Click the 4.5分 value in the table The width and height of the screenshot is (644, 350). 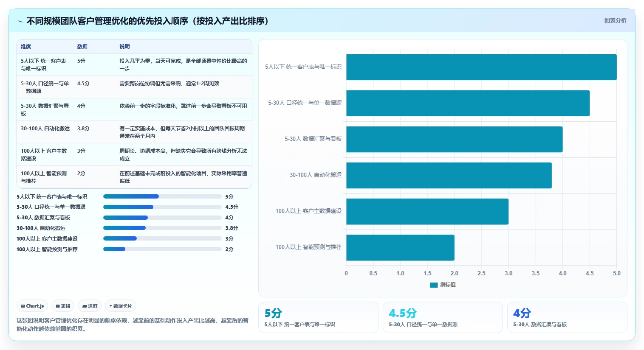tap(83, 83)
